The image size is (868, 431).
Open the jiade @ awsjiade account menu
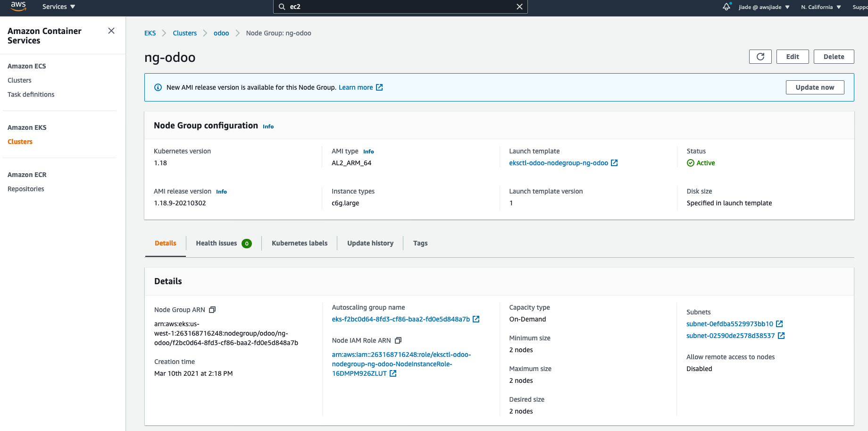click(764, 7)
